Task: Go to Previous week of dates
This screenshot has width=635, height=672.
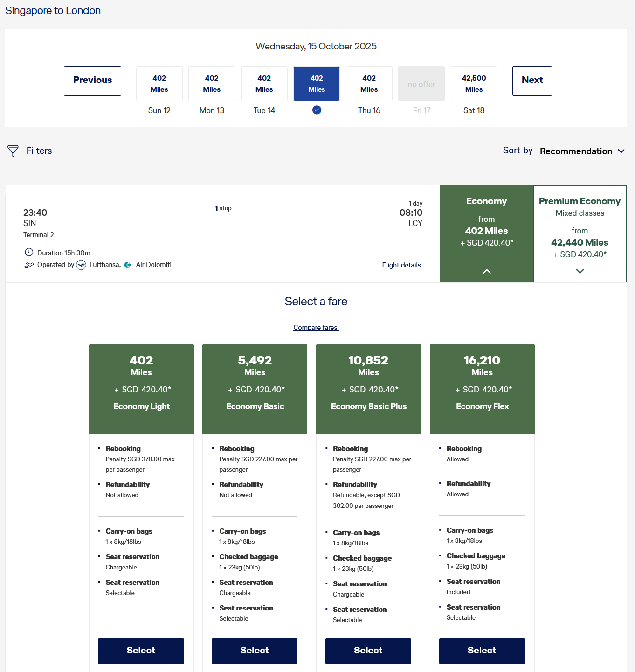Action: pyautogui.click(x=92, y=81)
